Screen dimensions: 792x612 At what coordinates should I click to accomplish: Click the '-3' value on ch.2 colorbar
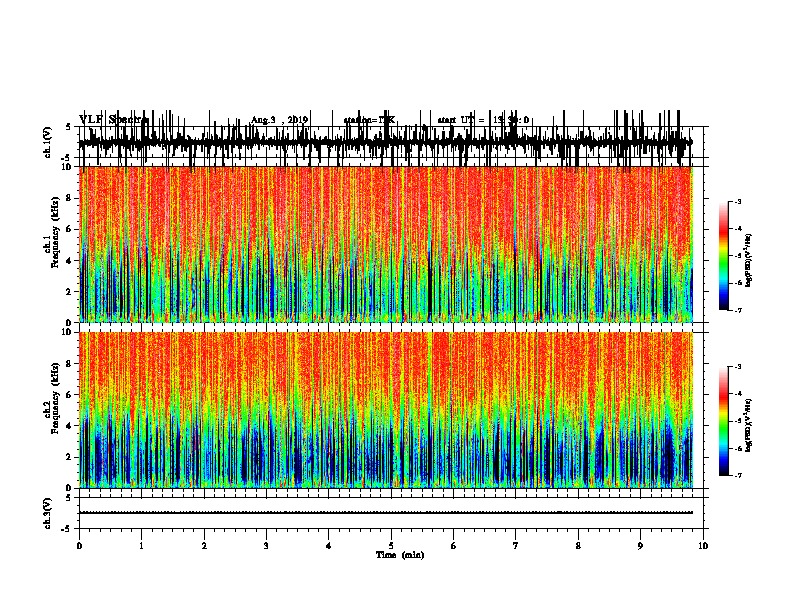[x=737, y=367]
